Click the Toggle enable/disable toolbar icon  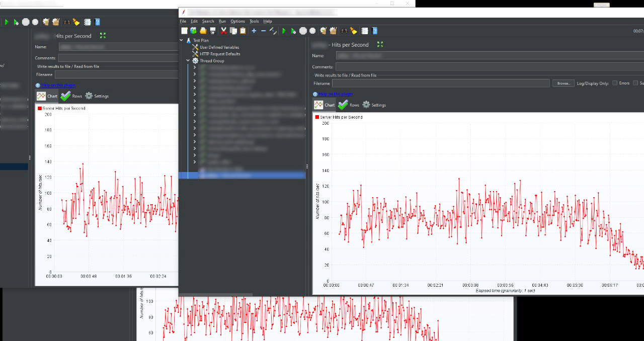point(273,31)
